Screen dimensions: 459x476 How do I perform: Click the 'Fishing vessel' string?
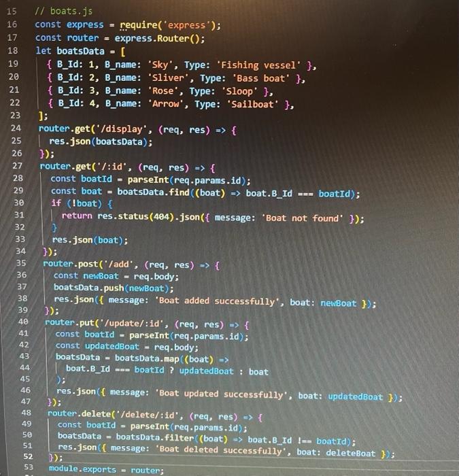[258, 65]
